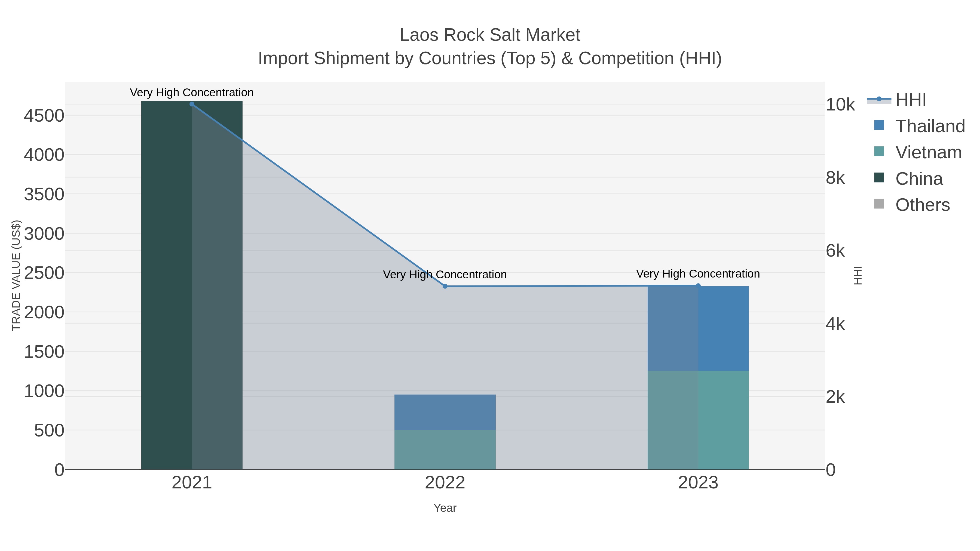Select the 2023 Vietnam bar segment
Viewport: 980px width, 551px height.
coord(698,420)
